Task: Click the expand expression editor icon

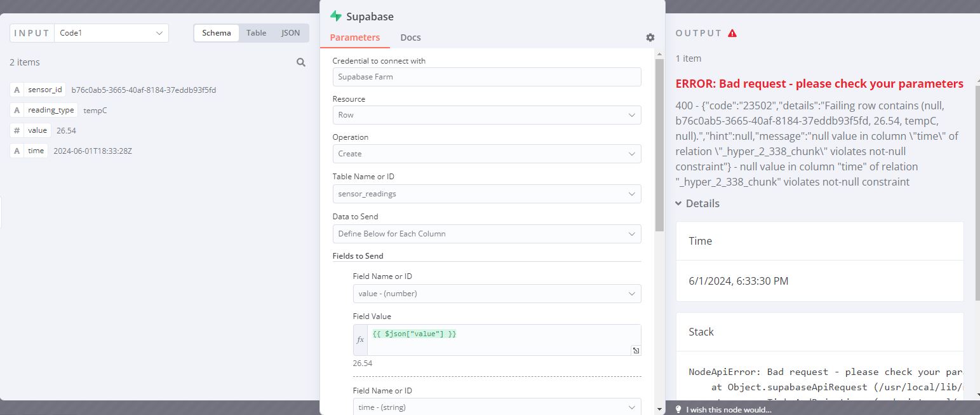Action: (x=636, y=350)
